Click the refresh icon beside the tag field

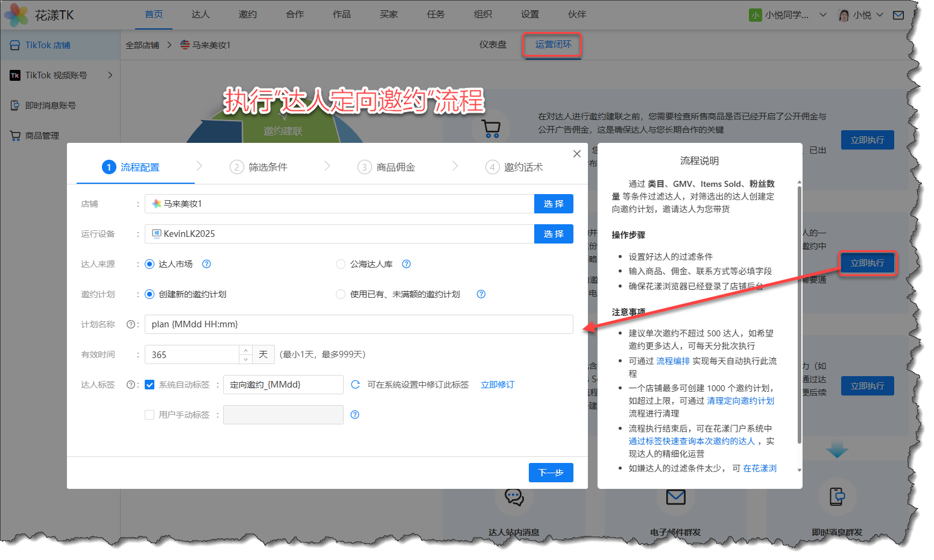[x=355, y=385]
